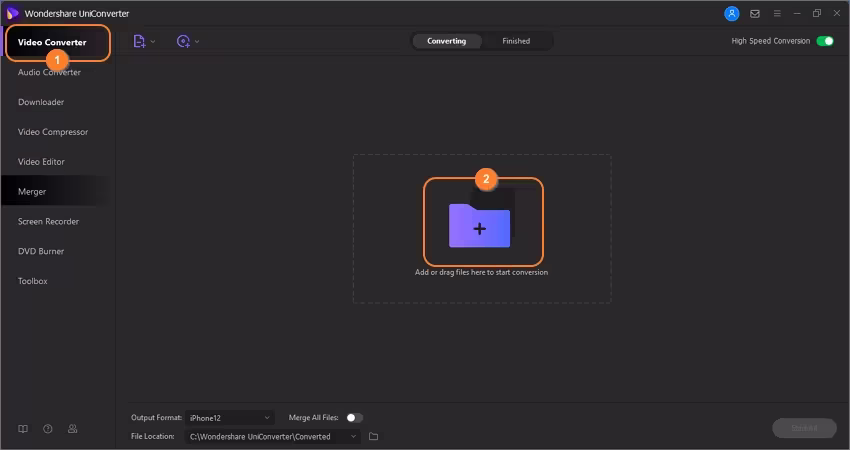Screen dimensions: 850x450
Task: Click the Load DVD disc icon
Action: pyautogui.click(x=183, y=41)
